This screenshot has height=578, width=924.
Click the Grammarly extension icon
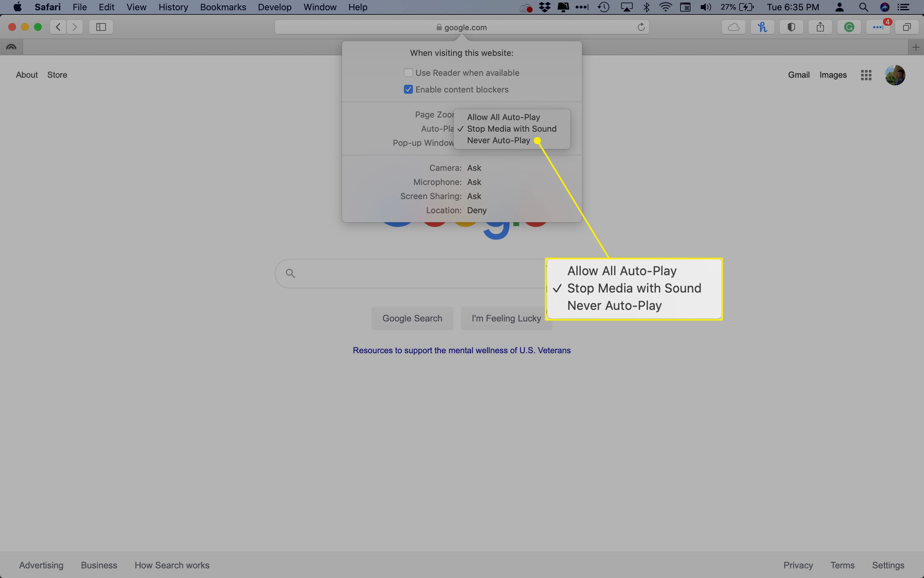tap(849, 27)
